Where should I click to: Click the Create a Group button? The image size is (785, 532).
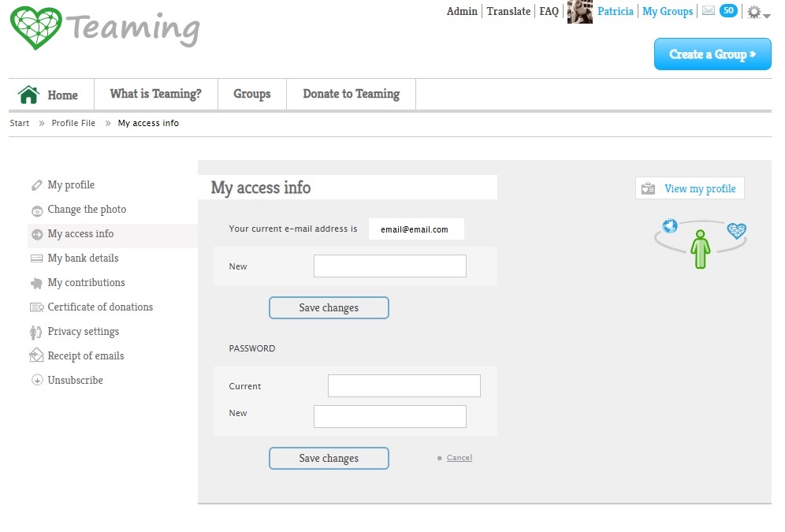click(x=712, y=54)
